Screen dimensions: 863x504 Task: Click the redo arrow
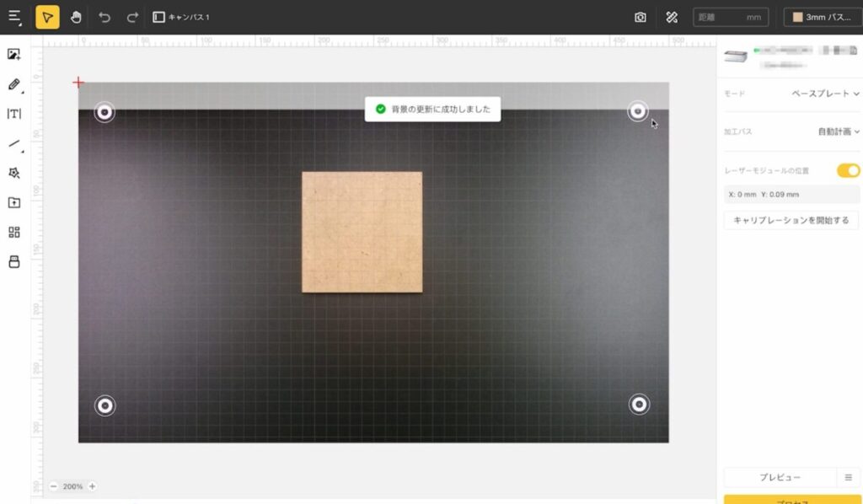(132, 17)
